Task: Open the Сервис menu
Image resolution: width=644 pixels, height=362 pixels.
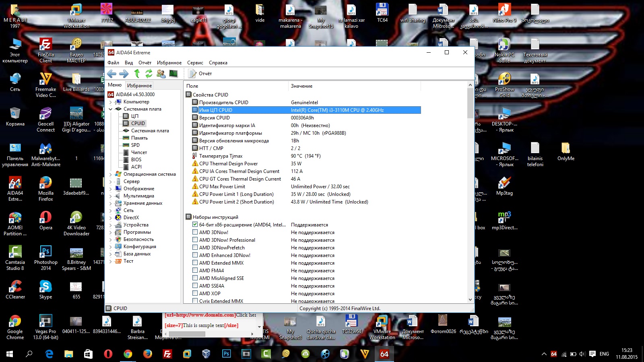Action: (x=195, y=63)
